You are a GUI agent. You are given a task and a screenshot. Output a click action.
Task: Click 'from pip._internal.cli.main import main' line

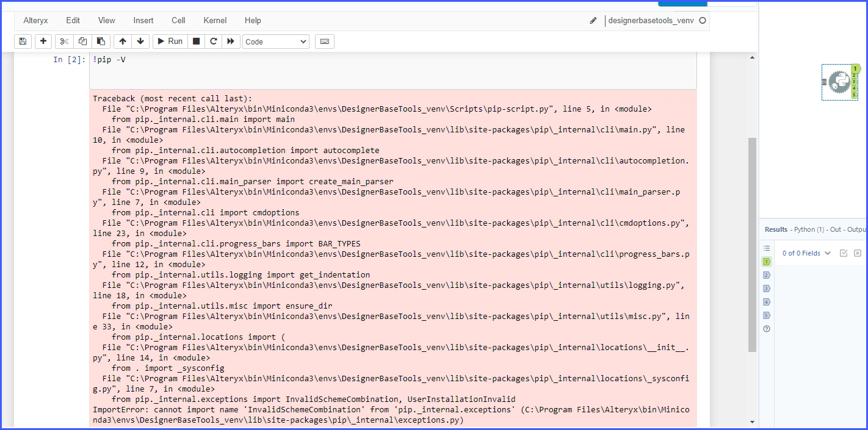tap(203, 119)
